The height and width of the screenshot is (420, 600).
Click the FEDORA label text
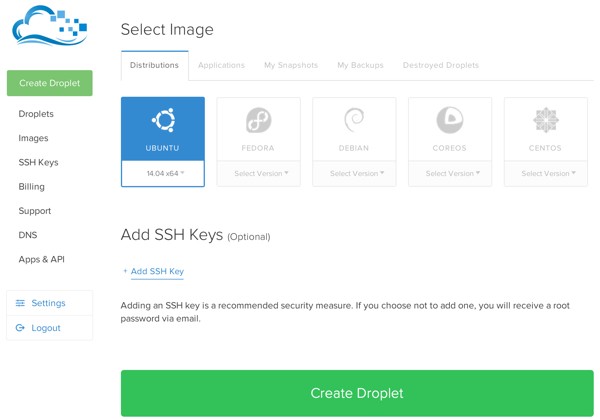click(x=258, y=148)
